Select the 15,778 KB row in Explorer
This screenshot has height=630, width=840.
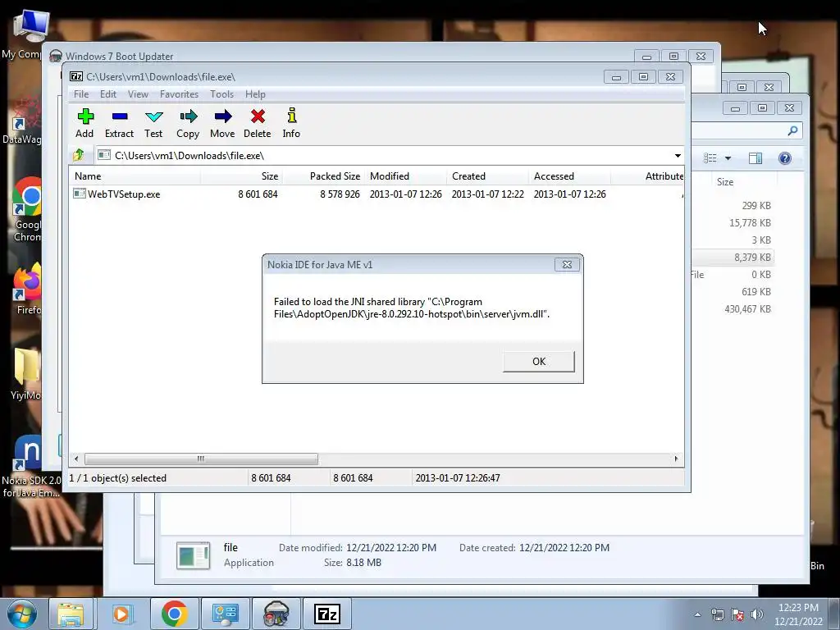tap(733, 223)
